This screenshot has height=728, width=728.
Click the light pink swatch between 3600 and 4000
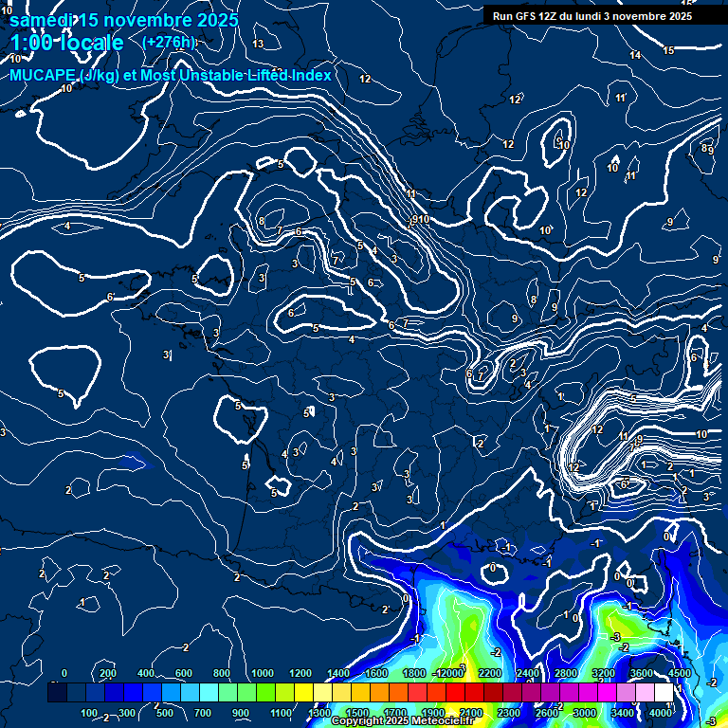[x=645, y=692]
